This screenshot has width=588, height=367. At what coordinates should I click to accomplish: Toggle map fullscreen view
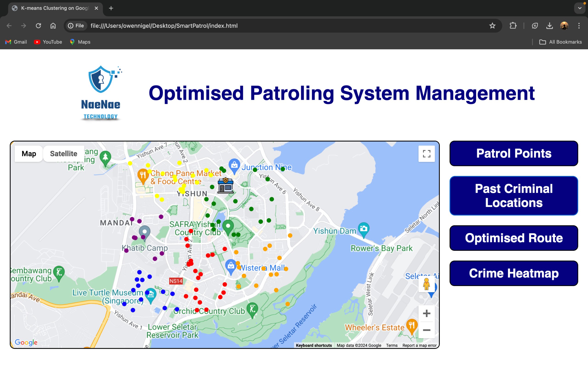pyautogui.click(x=427, y=154)
